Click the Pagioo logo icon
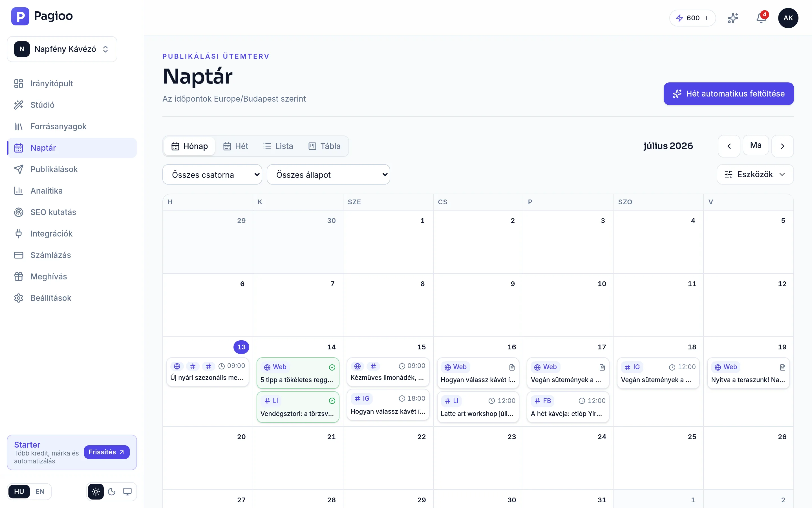The width and height of the screenshot is (812, 508). 20,16
